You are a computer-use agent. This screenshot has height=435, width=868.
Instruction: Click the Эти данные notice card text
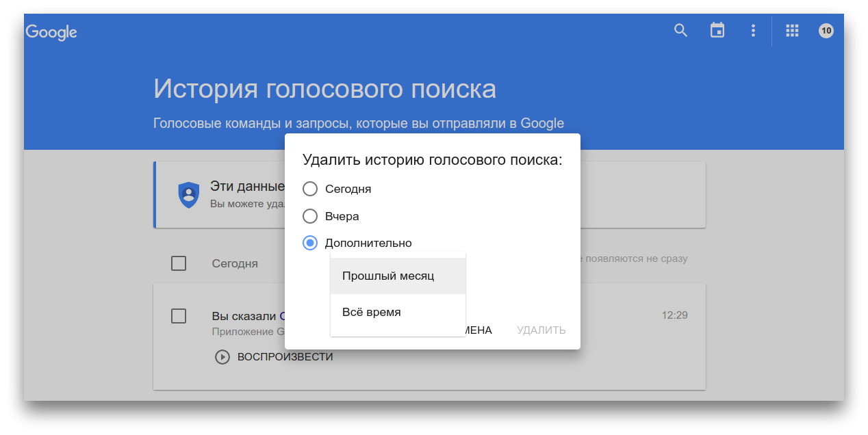[x=247, y=186]
